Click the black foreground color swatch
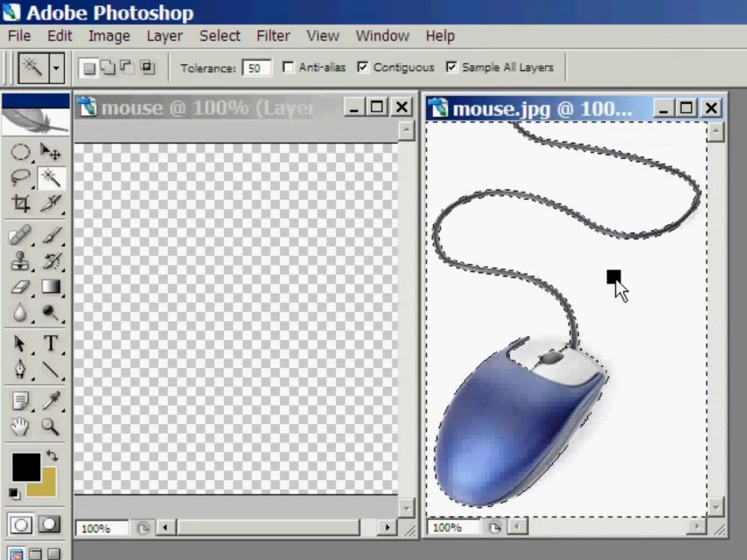 point(25,467)
